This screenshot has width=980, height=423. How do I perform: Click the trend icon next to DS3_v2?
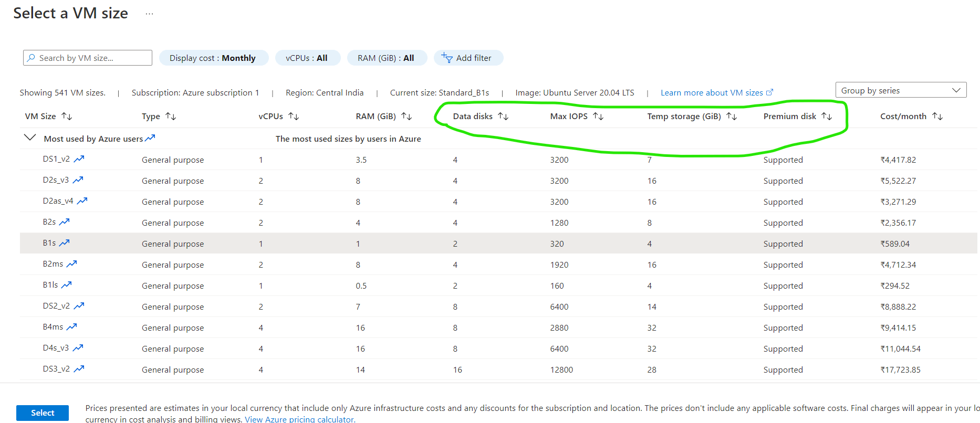pos(79,369)
